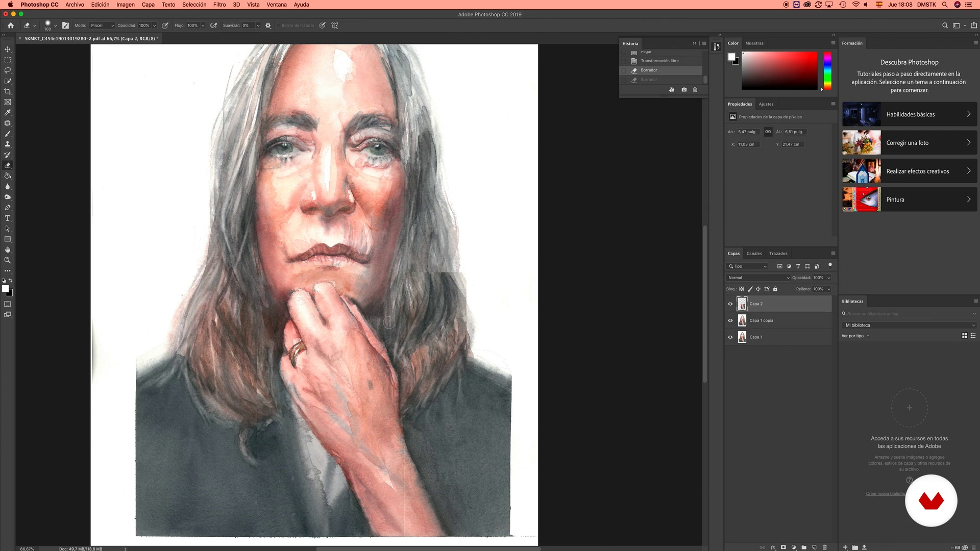The image size is (980, 551).
Task: Select the Quick Selection tool
Action: (8, 81)
